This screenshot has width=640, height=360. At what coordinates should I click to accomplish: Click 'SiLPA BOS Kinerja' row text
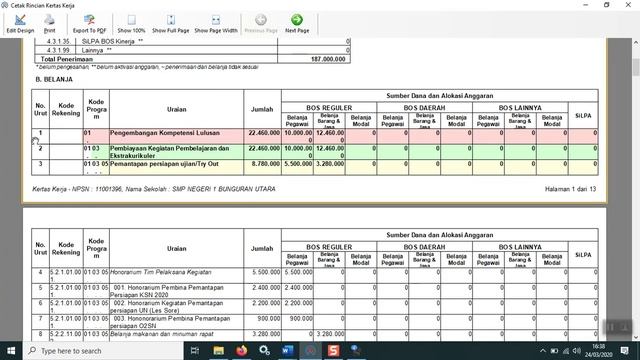[112, 41]
